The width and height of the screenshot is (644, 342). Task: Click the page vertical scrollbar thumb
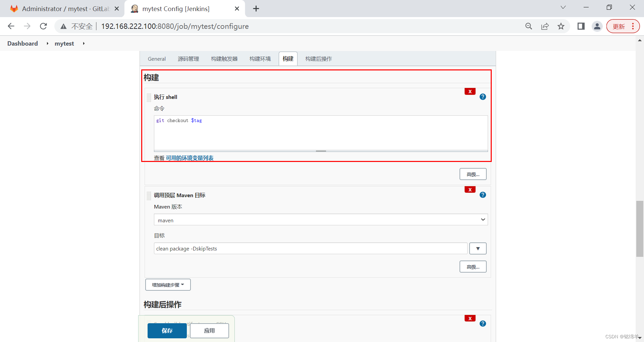click(640, 229)
